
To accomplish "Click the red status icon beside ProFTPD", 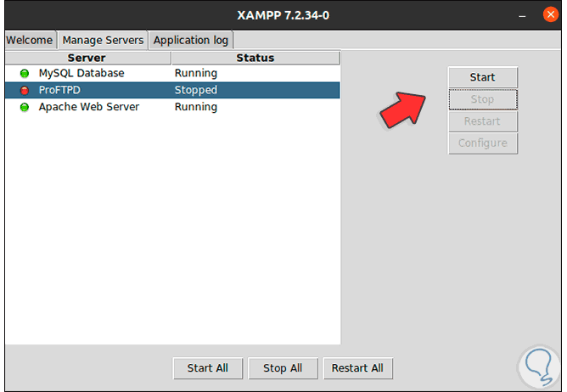I will pos(25,90).
